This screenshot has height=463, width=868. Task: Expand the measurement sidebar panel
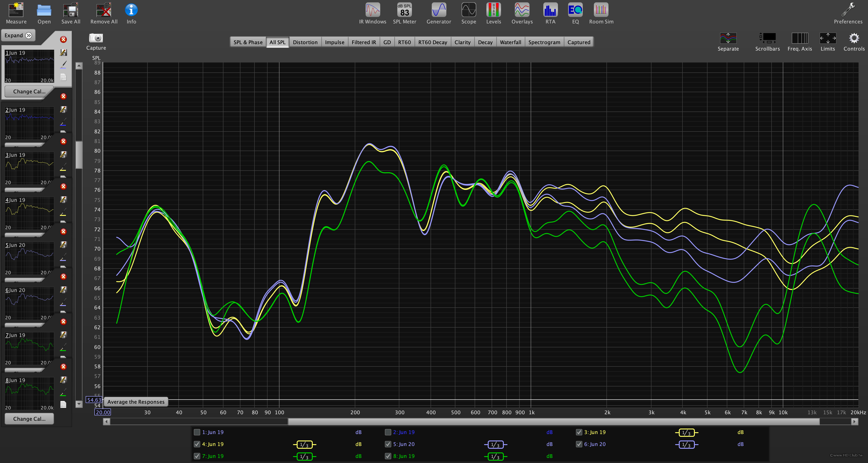pos(17,36)
